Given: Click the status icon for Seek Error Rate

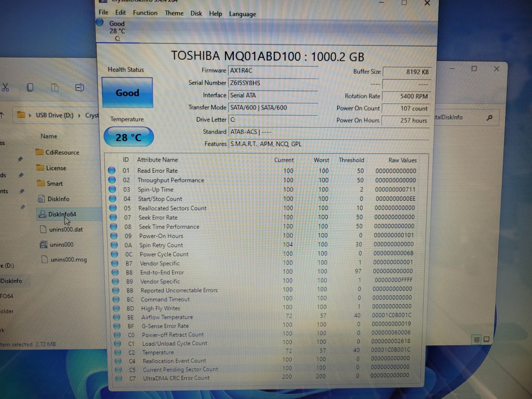Looking at the screenshot, I should (x=113, y=217).
